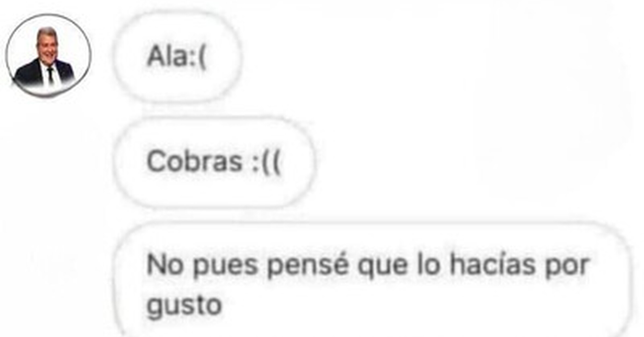This screenshot has width=644, height=337.
Task: Click the word "No" starting the last message
Action: point(165,264)
